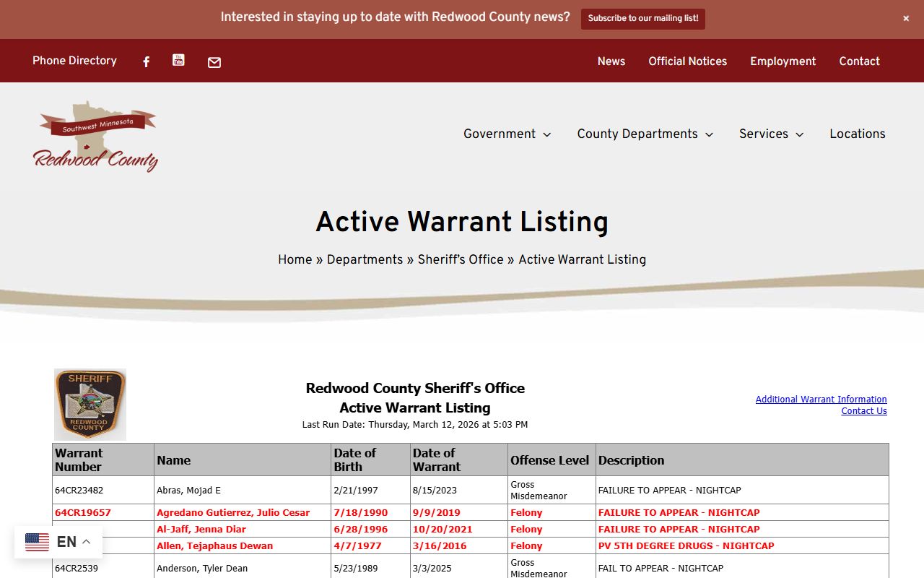
Task: Click warrant date 3/16/2016
Action: pyautogui.click(x=440, y=546)
